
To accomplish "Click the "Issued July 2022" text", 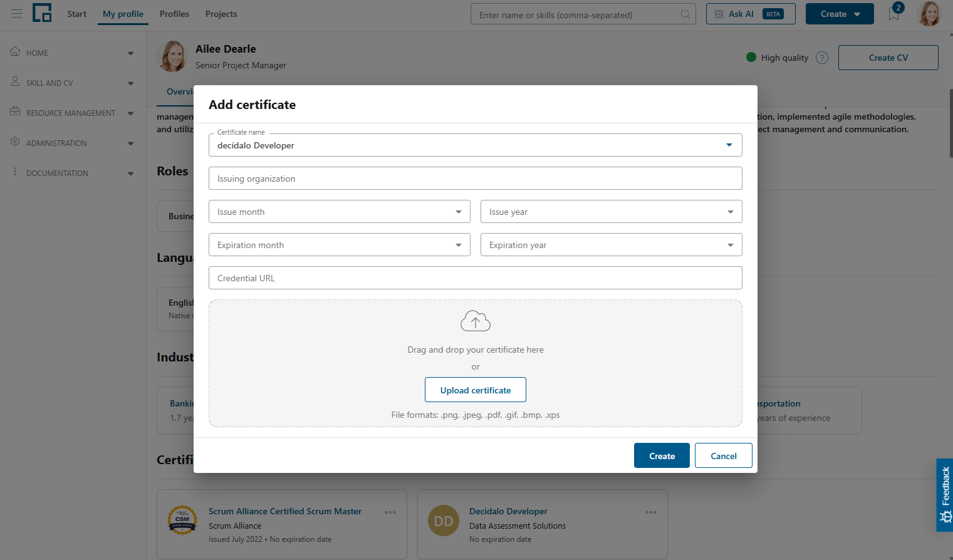I will (x=236, y=539).
